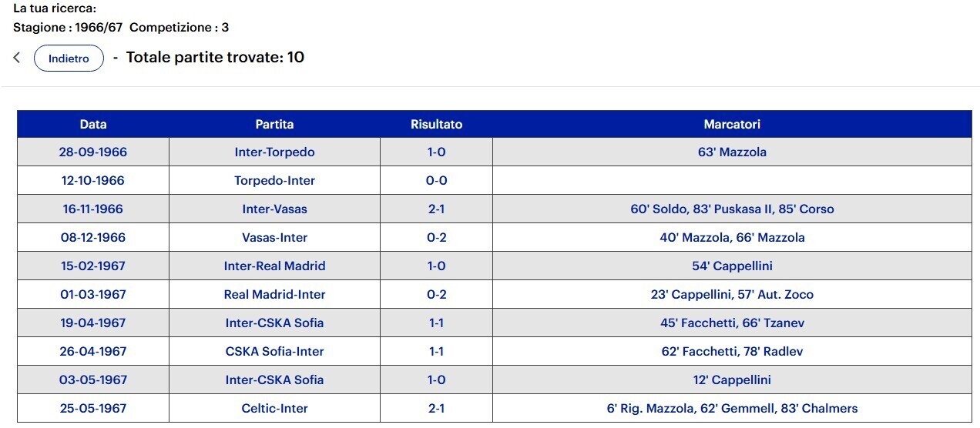Image resolution: width=980 pixels, height=428 pixels.
Task: Click scorers 40' Mazzola, 66' Mazzola
Action: [732, 238]
